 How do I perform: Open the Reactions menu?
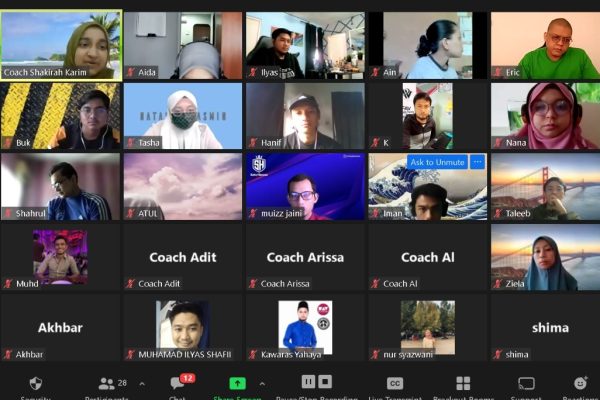coord(580,383)
